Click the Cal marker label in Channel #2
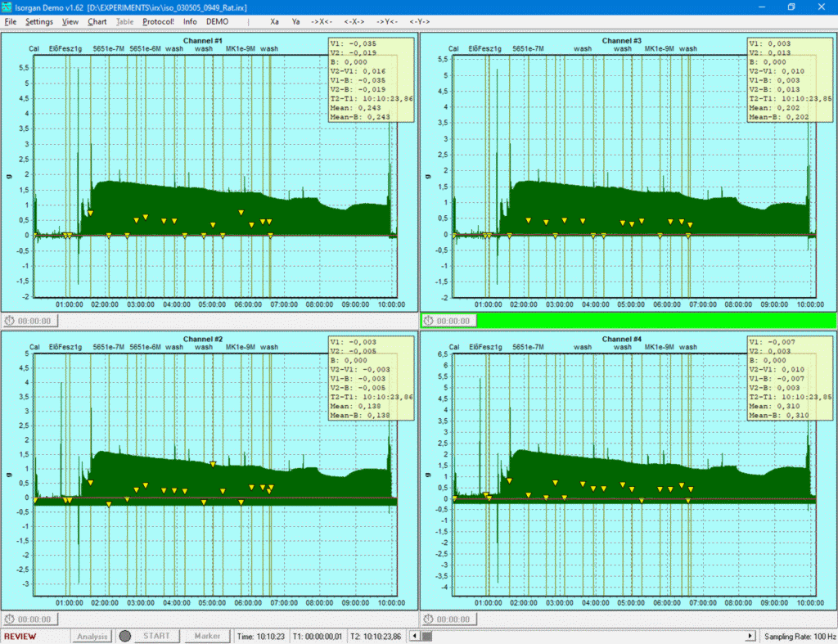The image size is (838, 644). point(34,347)
